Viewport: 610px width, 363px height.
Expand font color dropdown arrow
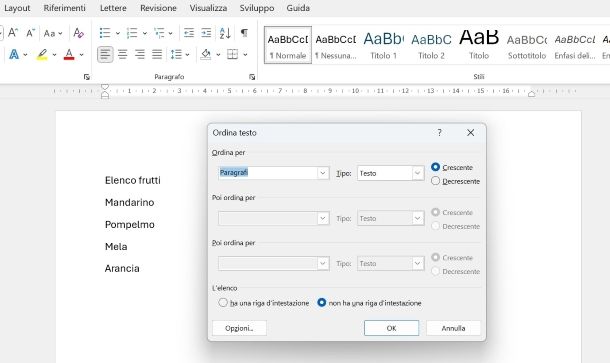[81, 55]
